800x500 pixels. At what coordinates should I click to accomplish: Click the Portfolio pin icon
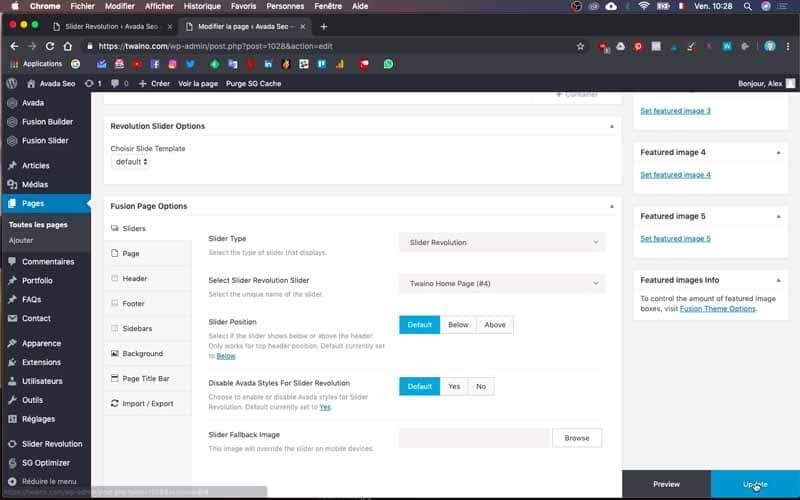[x=12, y=280]
